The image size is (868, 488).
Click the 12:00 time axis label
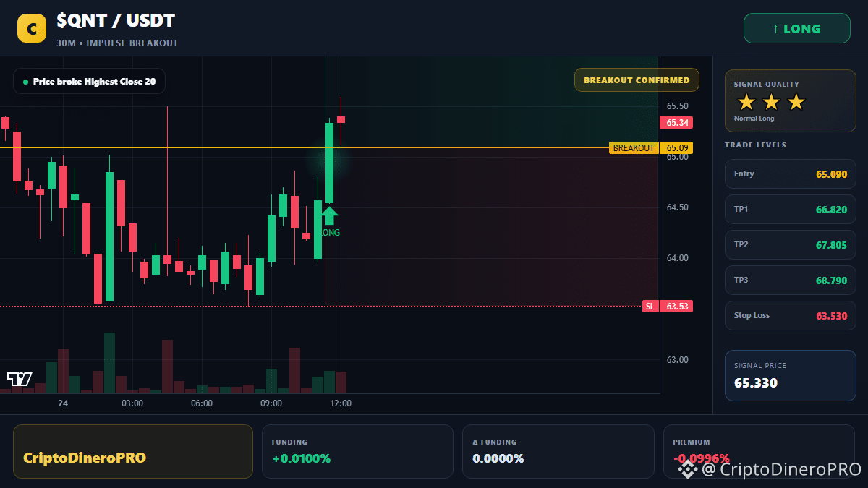tap(341, 403)
